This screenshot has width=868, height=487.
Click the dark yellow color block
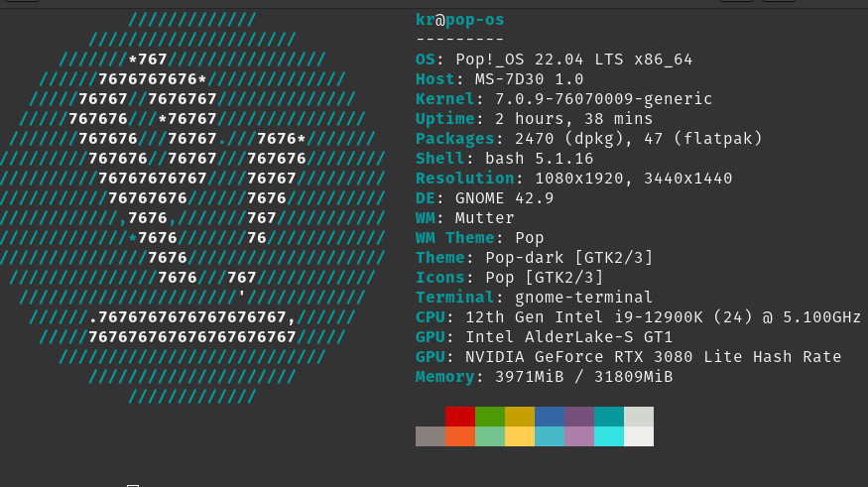520,417
